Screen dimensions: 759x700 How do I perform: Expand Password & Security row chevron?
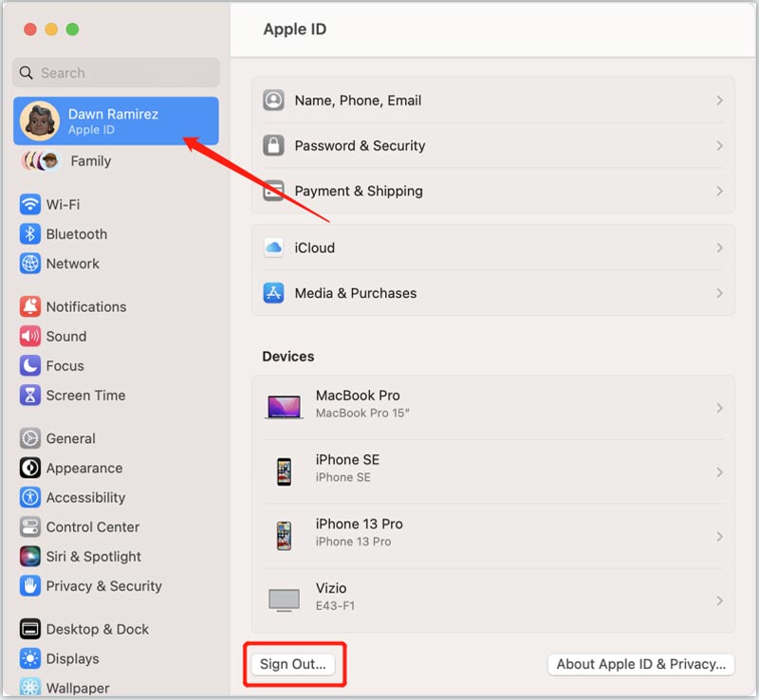(719, 145)
